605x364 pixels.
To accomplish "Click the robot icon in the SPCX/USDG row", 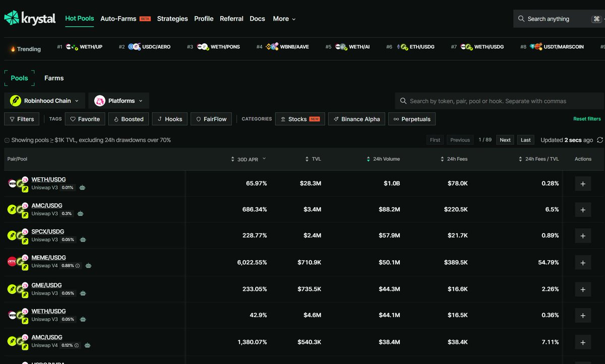I will point(82,239).
